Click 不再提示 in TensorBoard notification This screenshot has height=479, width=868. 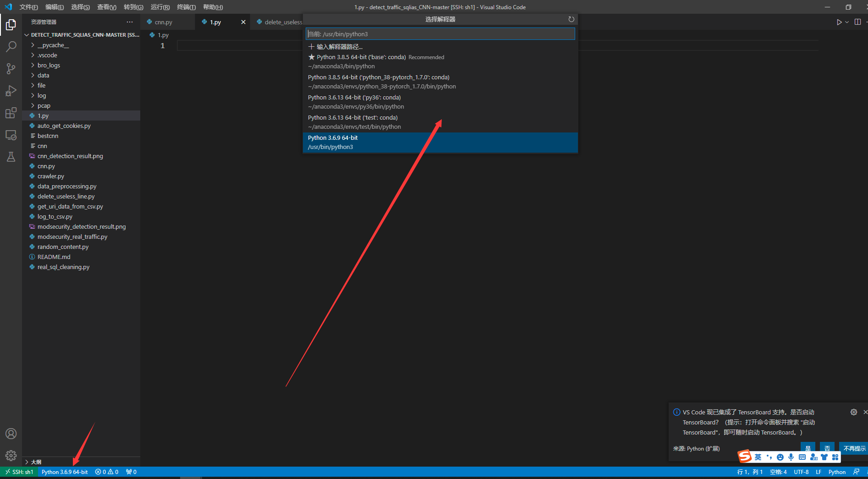coord(854,448)
